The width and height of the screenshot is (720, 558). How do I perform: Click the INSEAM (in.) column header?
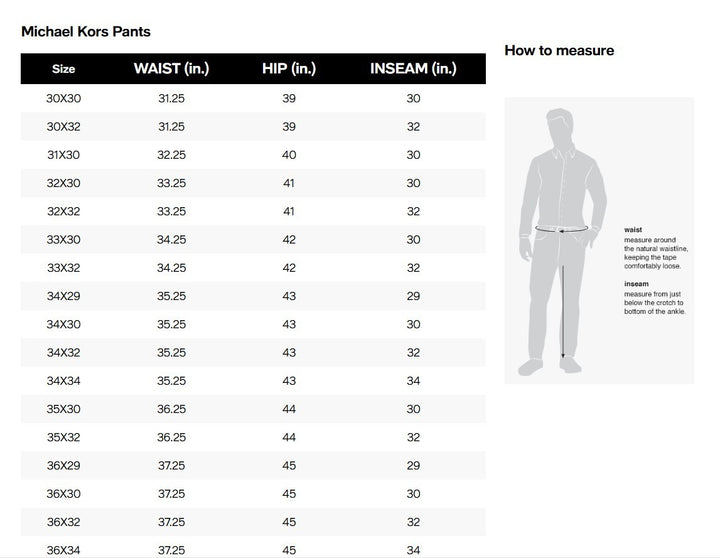pyautogui.click(x=413, y=68)
